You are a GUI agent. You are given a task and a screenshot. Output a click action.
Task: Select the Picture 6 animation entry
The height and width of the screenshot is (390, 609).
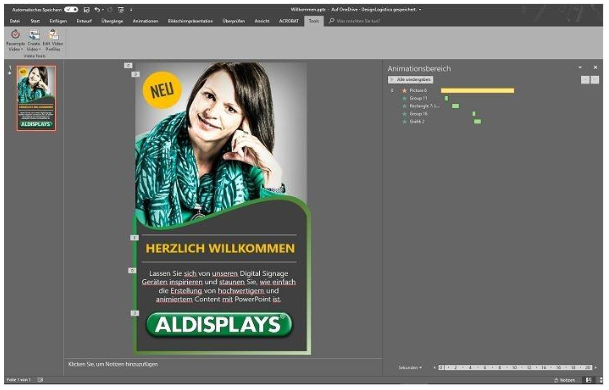(418, 91)
